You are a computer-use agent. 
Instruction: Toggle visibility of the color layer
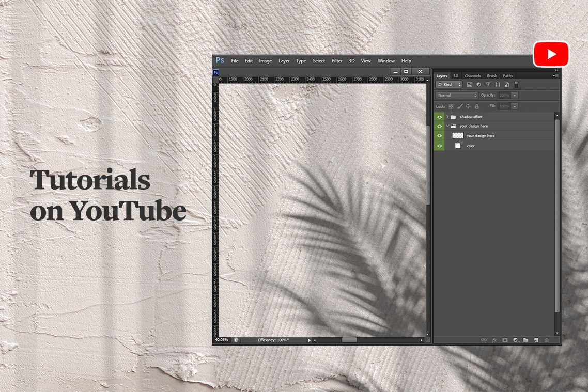439,146
